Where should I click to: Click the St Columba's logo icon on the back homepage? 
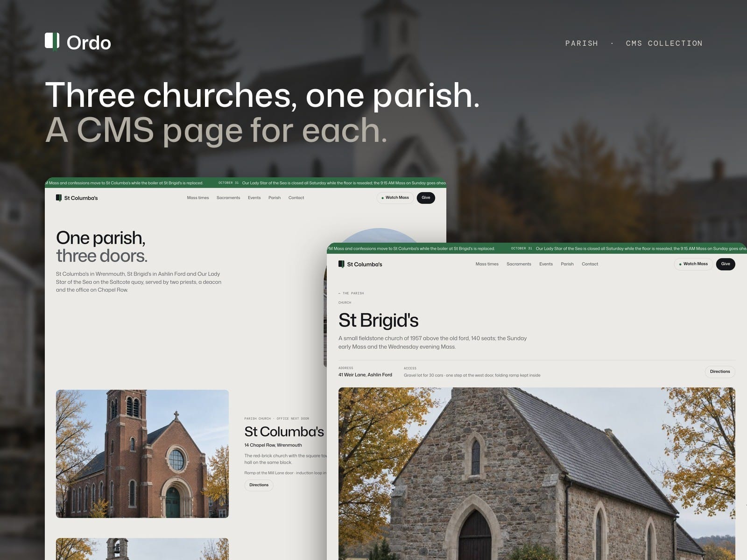click(x=59, y=198)
